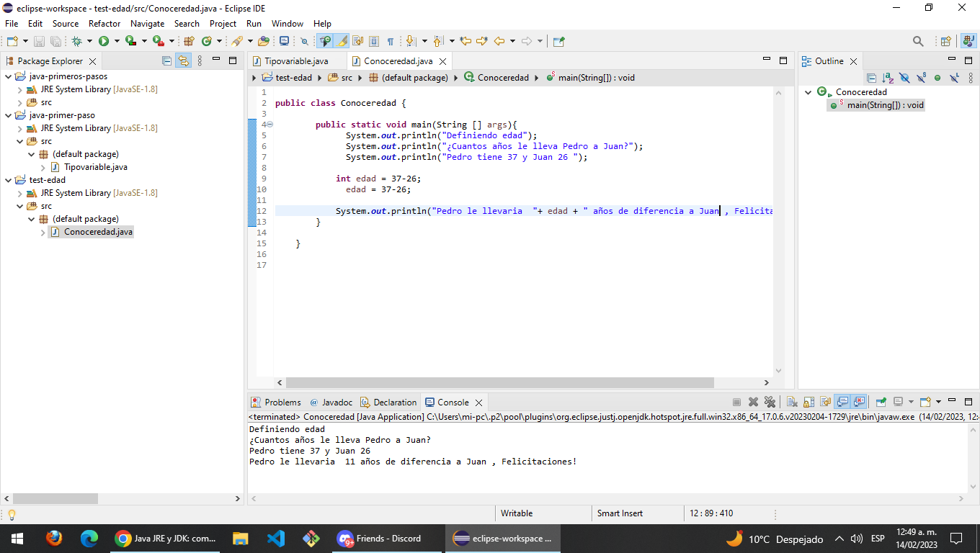Open Visual Studio Code from the taskbar
This screenshot has width=980, height=553.
(275, 539)
